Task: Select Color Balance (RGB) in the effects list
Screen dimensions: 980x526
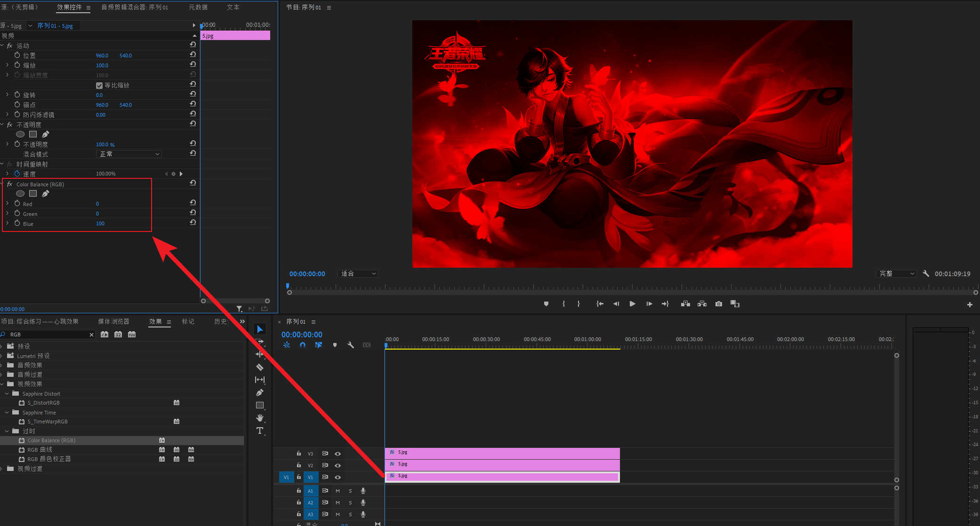Action: [51, 440]
